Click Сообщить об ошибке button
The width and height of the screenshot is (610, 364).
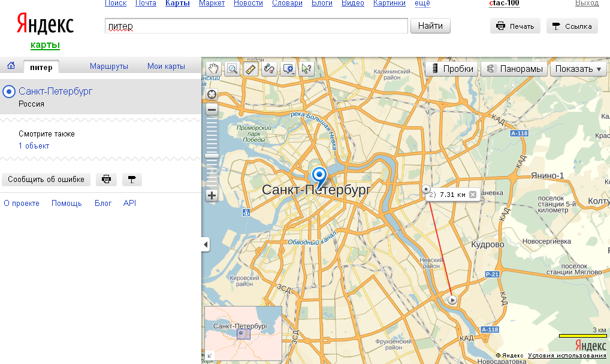[x=46, y=179]
